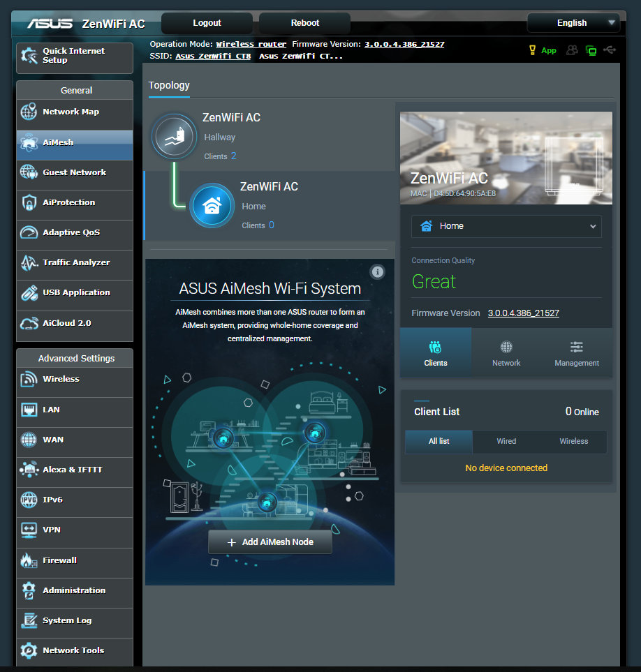
Task: Expand the English language dropdown
Action: [573, 23]
